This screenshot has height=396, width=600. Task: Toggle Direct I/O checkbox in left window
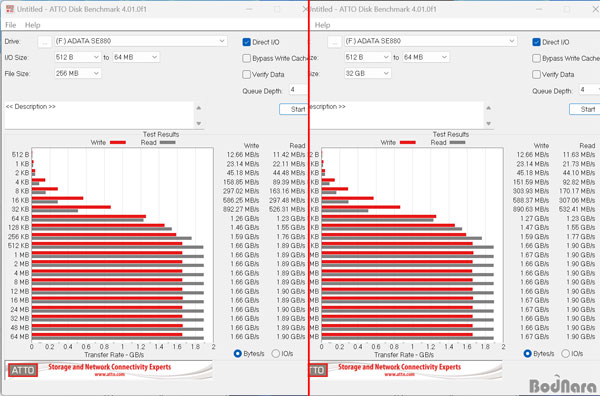tap(246, 42)
